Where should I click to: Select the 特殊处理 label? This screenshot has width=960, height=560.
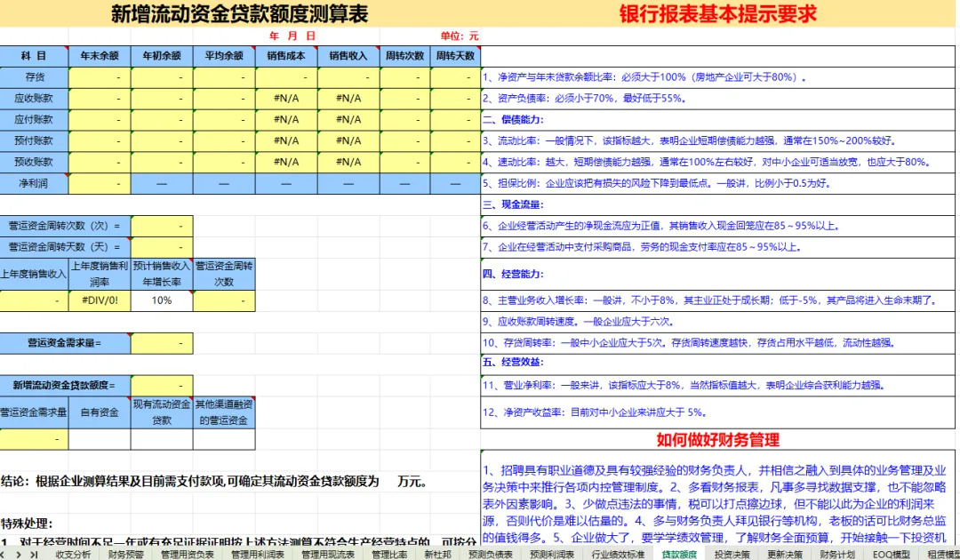28,524
